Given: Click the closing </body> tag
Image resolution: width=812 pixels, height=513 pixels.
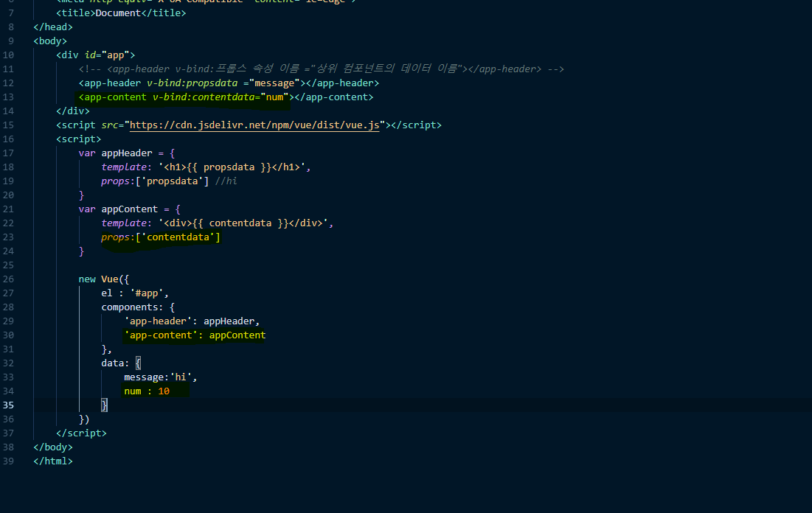Looking at the screenshot, I should pos(53,447).
